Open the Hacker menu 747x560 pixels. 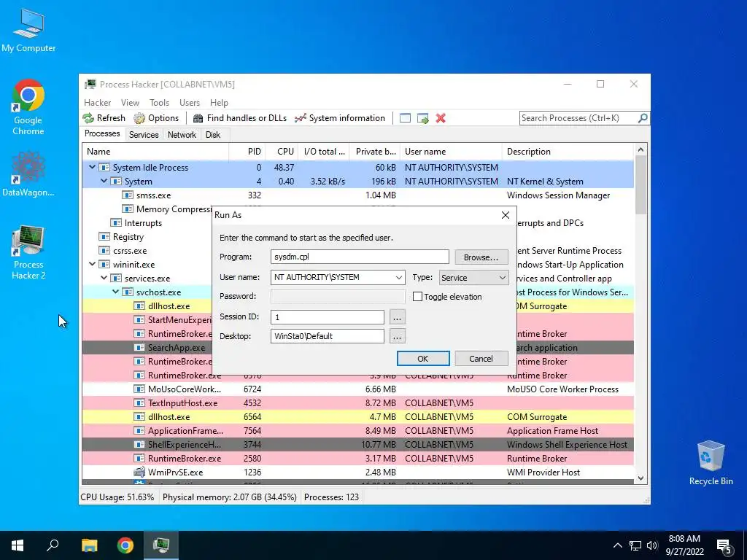tap(97, 103)
